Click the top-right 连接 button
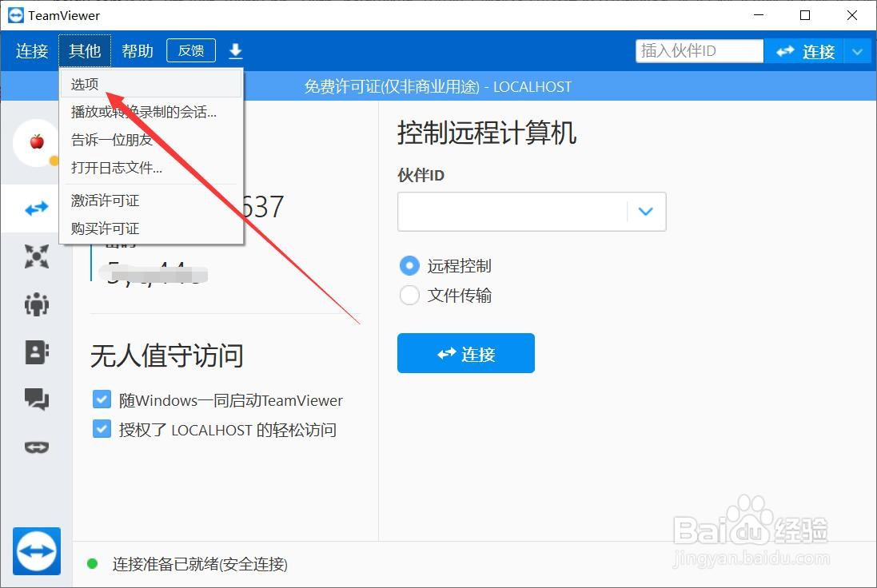Viewport: 877px width, 588px height. (x=804, y=51)
